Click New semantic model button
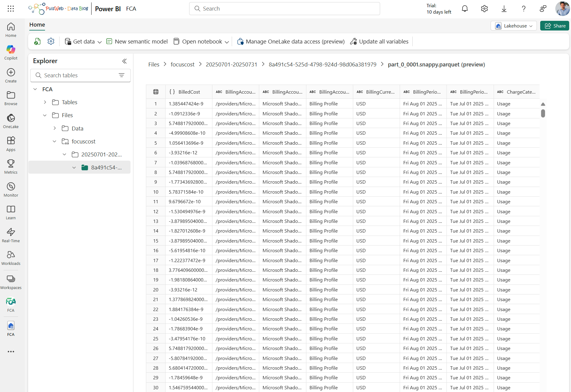571x392 pixels. (x=137, y=41)
